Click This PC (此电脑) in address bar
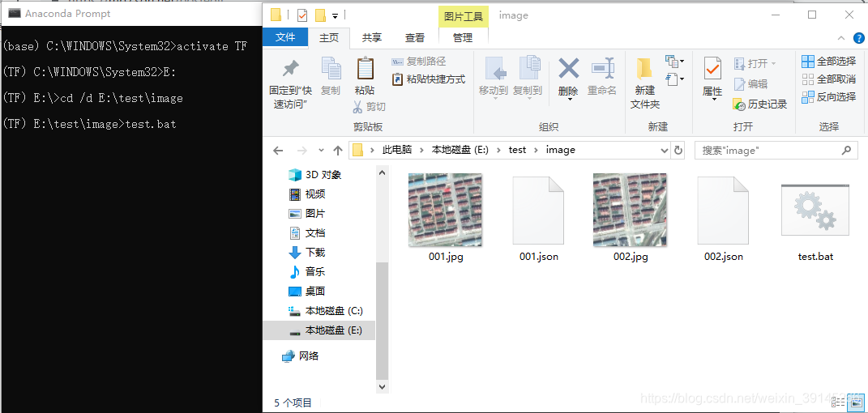 397,150
